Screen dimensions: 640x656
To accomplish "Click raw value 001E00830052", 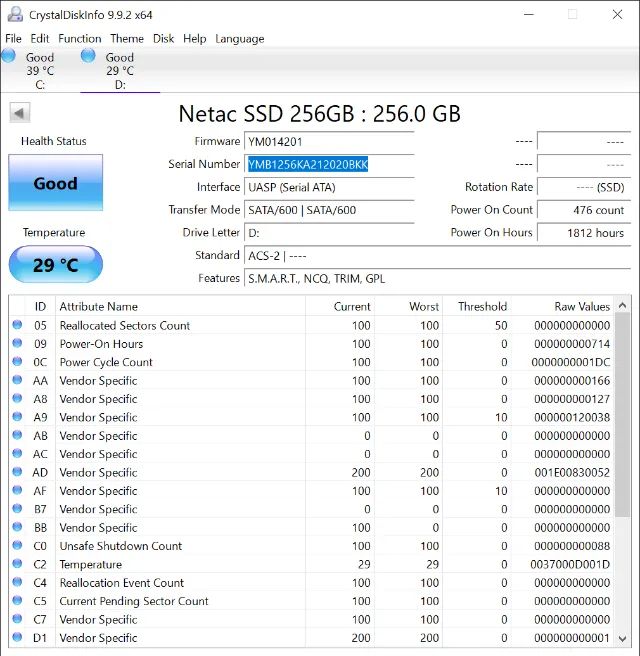I will click(572, 473).
